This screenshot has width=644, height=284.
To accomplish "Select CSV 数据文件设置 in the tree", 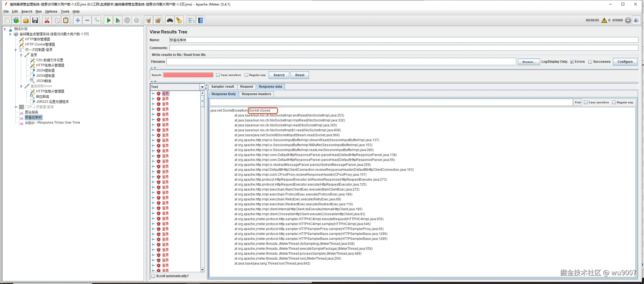I will coord(50,60).
